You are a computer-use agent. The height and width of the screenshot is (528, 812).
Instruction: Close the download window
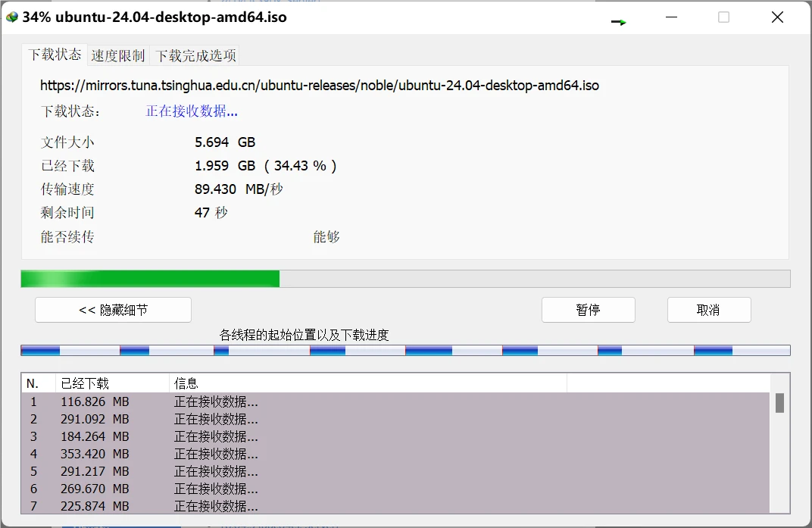click(777, 17)
